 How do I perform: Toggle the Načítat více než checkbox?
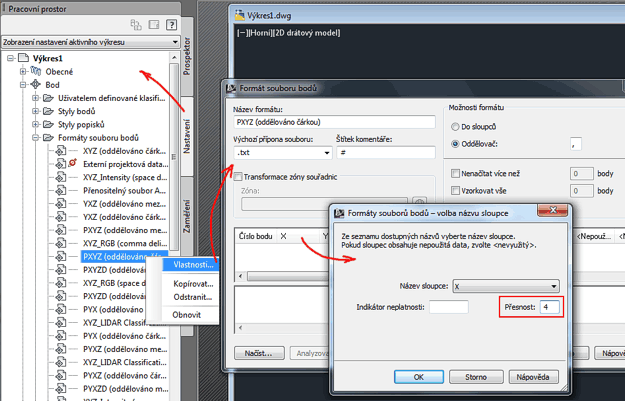click(x=455, y=173)
